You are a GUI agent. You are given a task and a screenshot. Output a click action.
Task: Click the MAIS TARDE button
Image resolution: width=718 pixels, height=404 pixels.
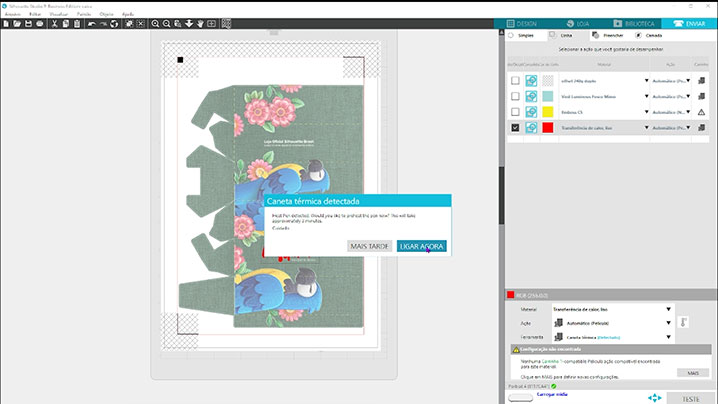click(x=369, y=246)
